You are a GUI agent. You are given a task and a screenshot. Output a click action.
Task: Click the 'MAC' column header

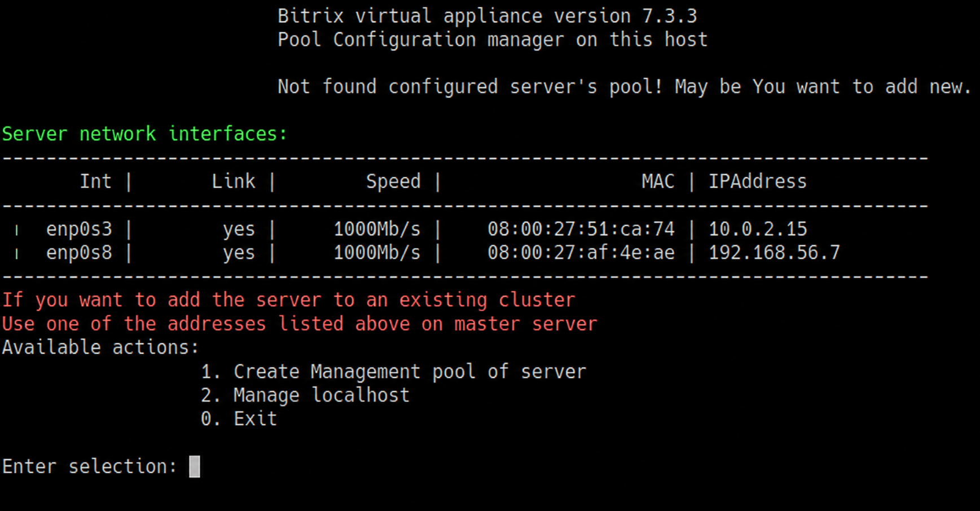click(x=658, y=182)
